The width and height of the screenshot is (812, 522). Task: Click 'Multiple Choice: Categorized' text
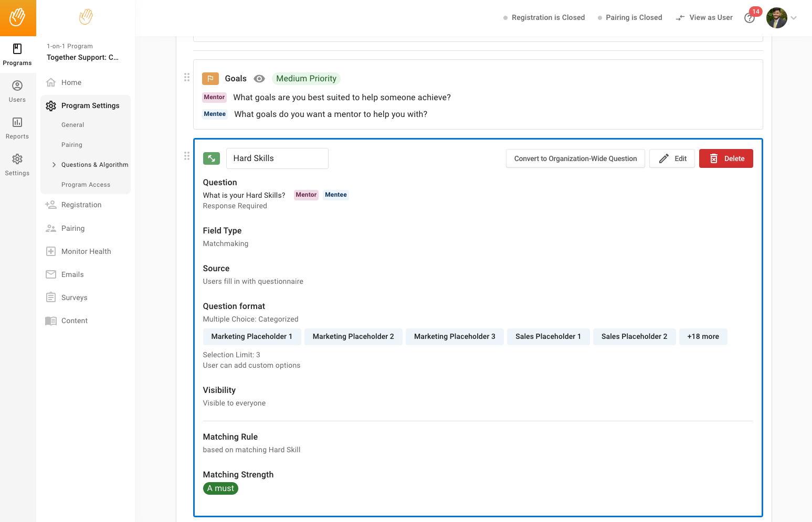[x=251, y=319]
